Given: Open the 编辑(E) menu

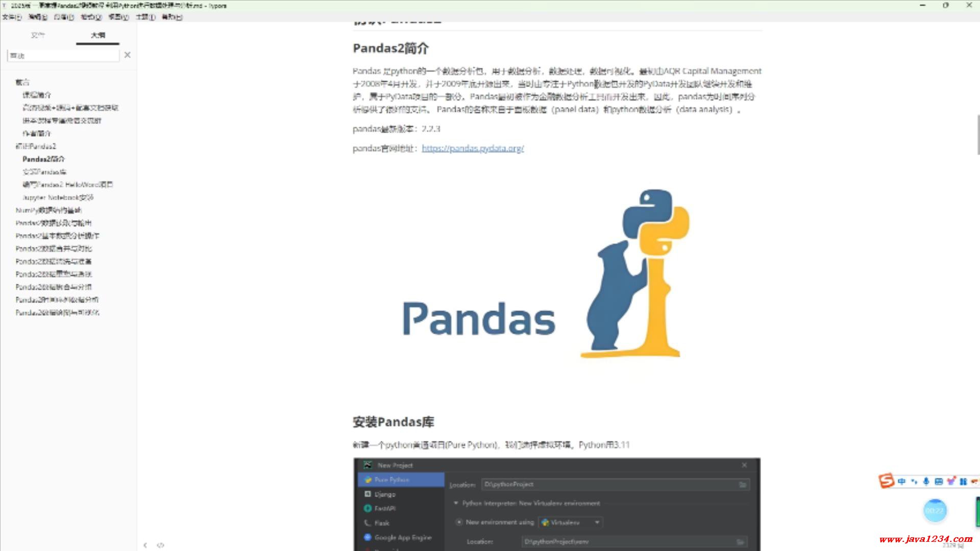Looking at the screenshot, I should [x=38, y=17].
